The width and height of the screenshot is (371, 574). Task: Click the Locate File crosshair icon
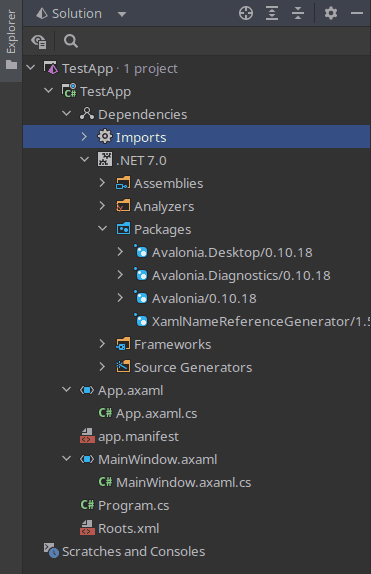pyautogui.click(x=246, y=14)
